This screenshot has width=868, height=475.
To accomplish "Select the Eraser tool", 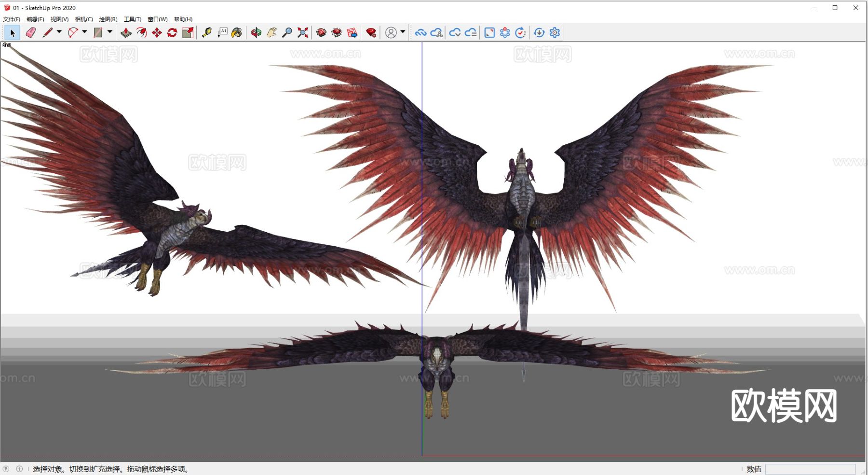I will point(30,32).
